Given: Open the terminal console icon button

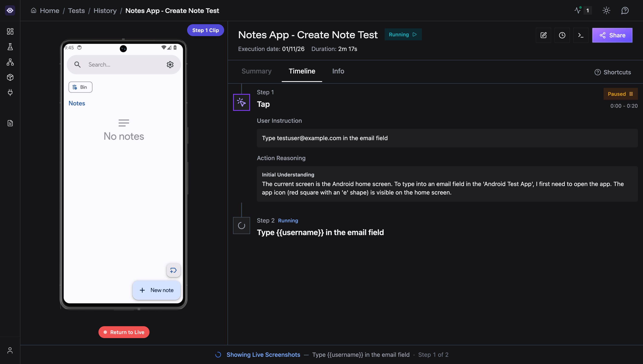Looking at the screenshot, I should click(581, 35).
